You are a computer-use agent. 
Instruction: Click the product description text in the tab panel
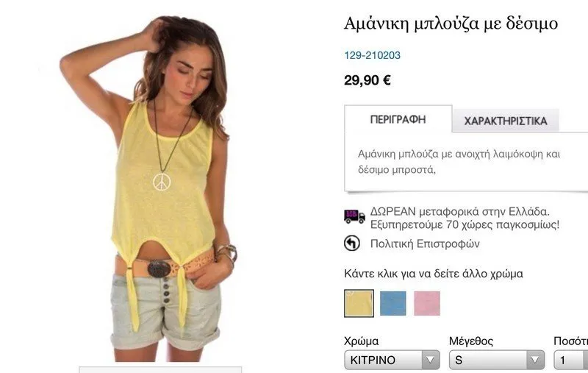[459, 162]
